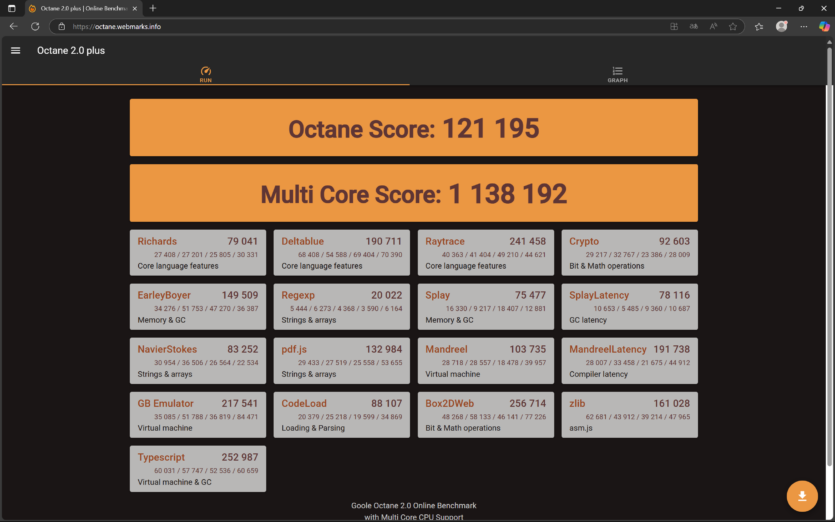The image size is (835, 522).
Task: Open the read aloud icon
Action: coord(713,26)
